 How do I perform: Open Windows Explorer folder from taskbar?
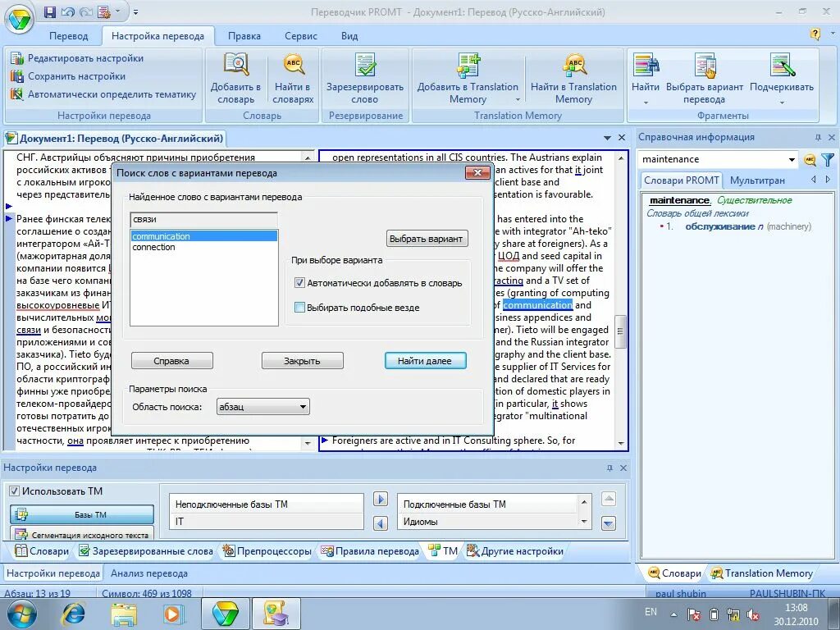tap(124, 614)
